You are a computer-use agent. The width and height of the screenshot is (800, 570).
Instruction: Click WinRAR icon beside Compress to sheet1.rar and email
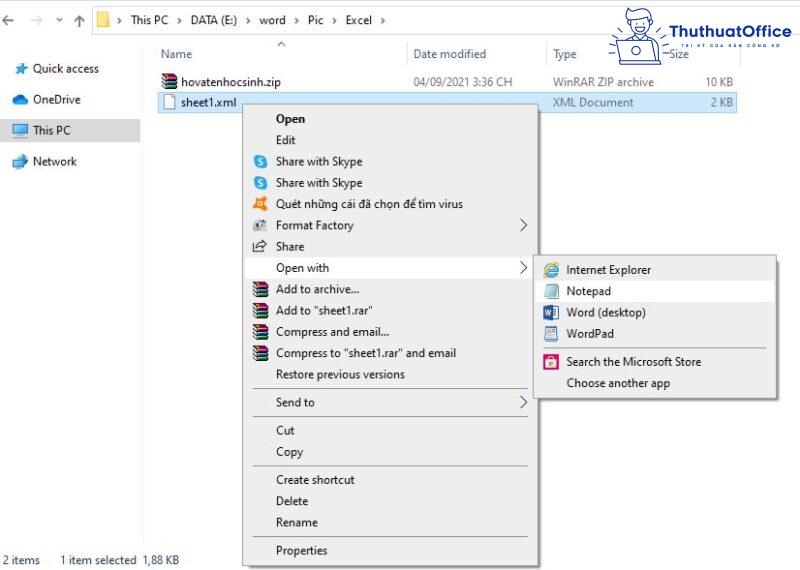point(260,353)
